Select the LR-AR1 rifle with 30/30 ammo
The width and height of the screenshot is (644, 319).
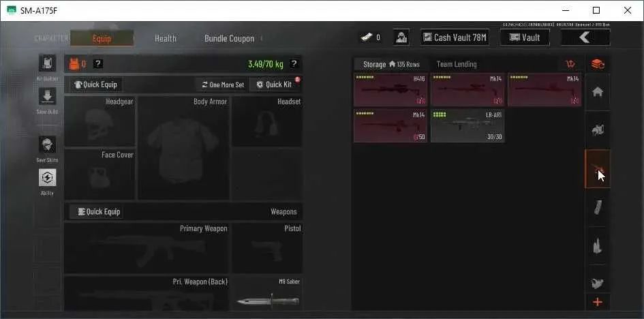coord(467,125)
